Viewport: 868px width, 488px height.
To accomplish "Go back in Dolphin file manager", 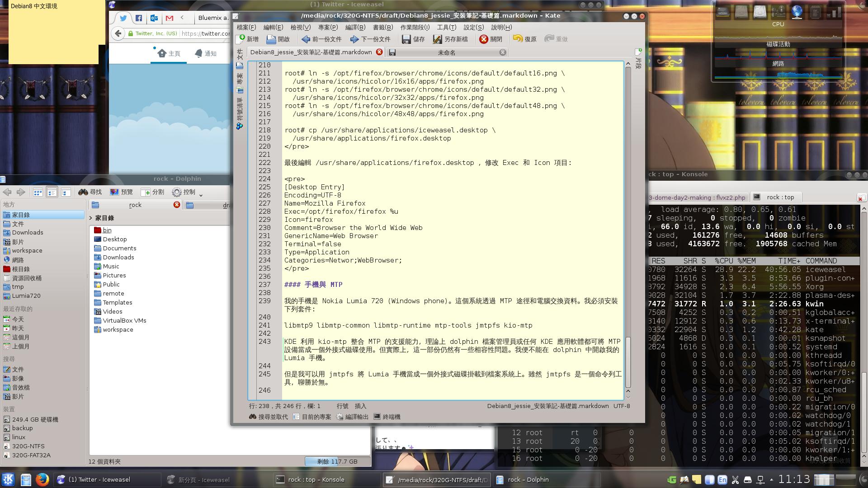I will coord(7,192).
